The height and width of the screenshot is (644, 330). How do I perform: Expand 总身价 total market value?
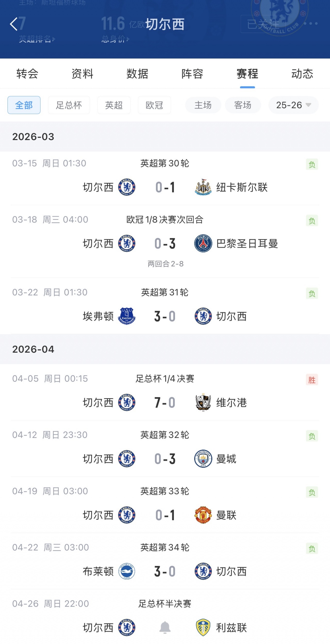pos(115,39)
